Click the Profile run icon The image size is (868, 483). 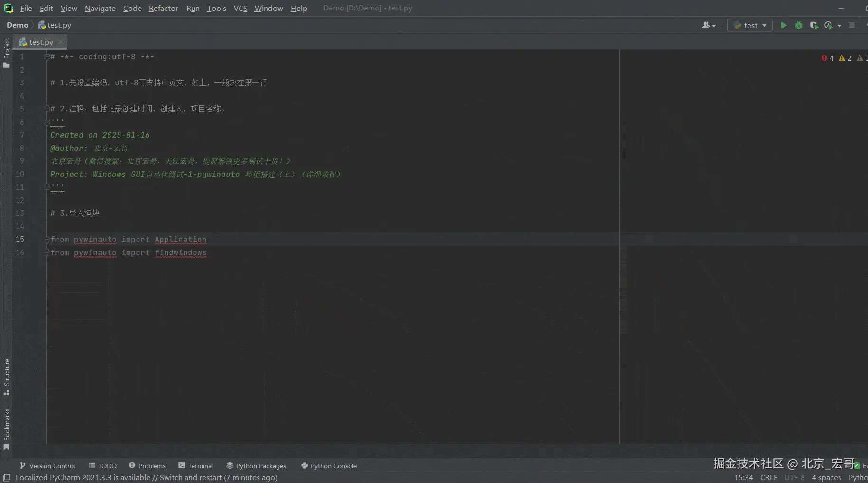pyautogui.click(x=829, y=25)
